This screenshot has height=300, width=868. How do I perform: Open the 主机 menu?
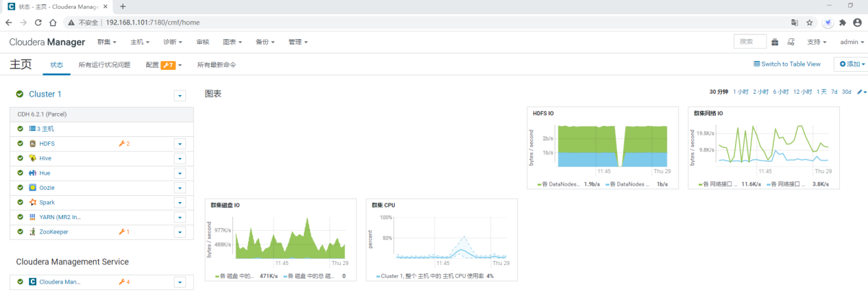pos(140,42)
